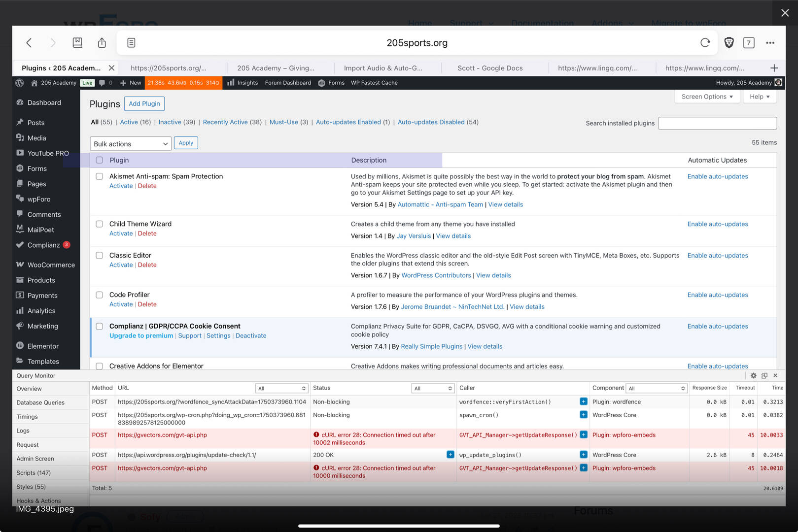Open Posts in the sidebar

click(36, 123)
